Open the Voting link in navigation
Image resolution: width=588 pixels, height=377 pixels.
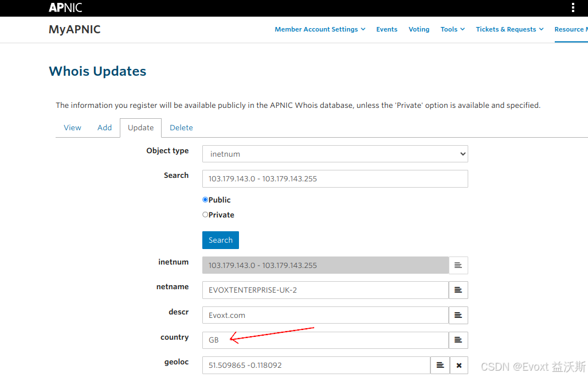[x=419, y=29]
